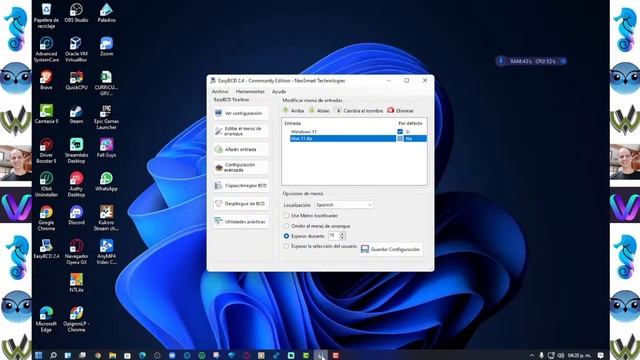Open Microsoft Edge desktop icon
Image resolution: width=640 pixels, height=360 pixels.
point(46,320)
